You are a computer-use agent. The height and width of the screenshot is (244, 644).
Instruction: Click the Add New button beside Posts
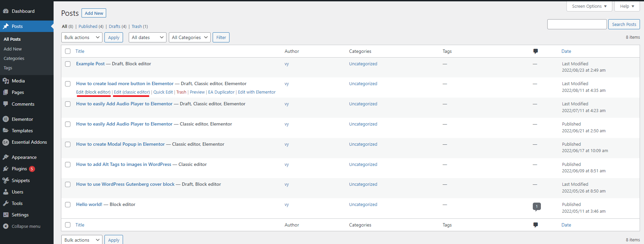[x=94, y=13]
